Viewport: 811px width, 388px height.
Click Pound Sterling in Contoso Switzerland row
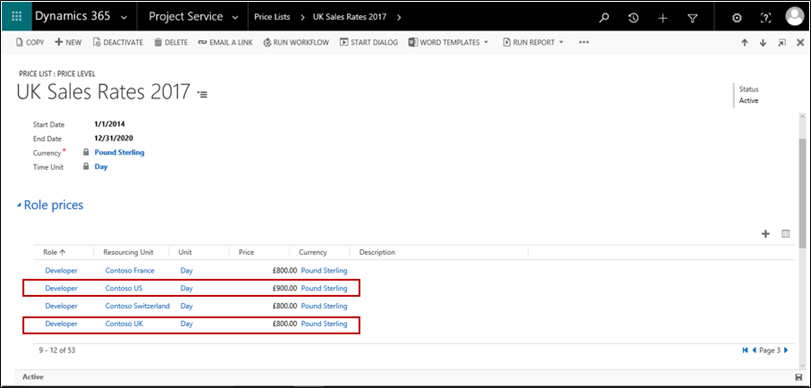324,306
